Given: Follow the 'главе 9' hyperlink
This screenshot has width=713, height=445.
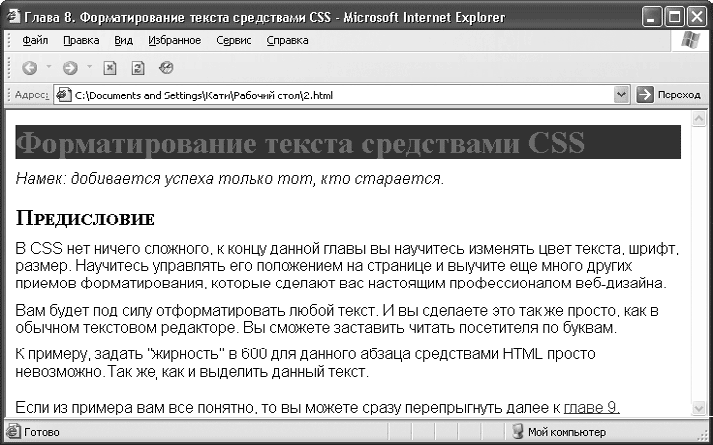Looking at the screenshot, I should pyautogui.click(x=591, y=407).
